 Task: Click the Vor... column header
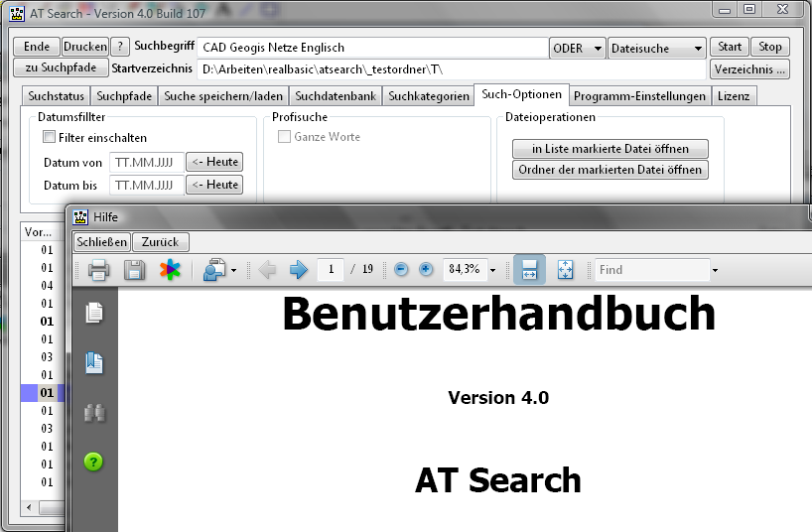[41, 232]
